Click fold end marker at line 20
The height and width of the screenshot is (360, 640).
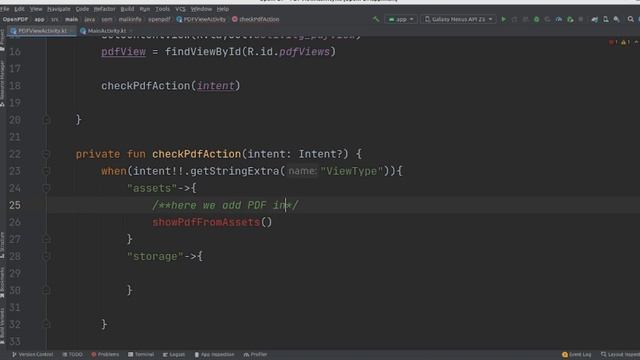pyautogui.click(x=46, y=120)
